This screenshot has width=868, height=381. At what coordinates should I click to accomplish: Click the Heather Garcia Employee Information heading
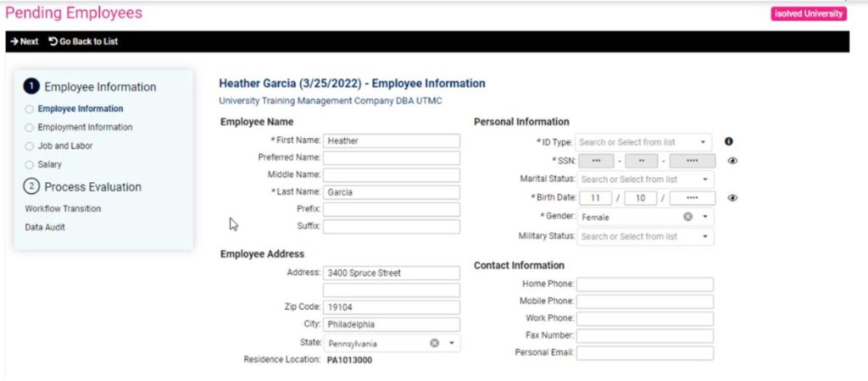(352, 84)
